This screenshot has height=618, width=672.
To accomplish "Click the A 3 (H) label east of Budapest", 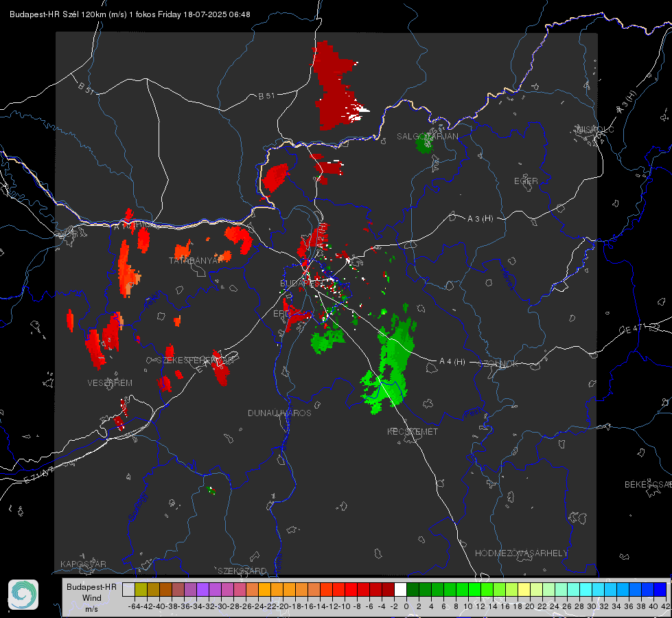I will [480, 219].
